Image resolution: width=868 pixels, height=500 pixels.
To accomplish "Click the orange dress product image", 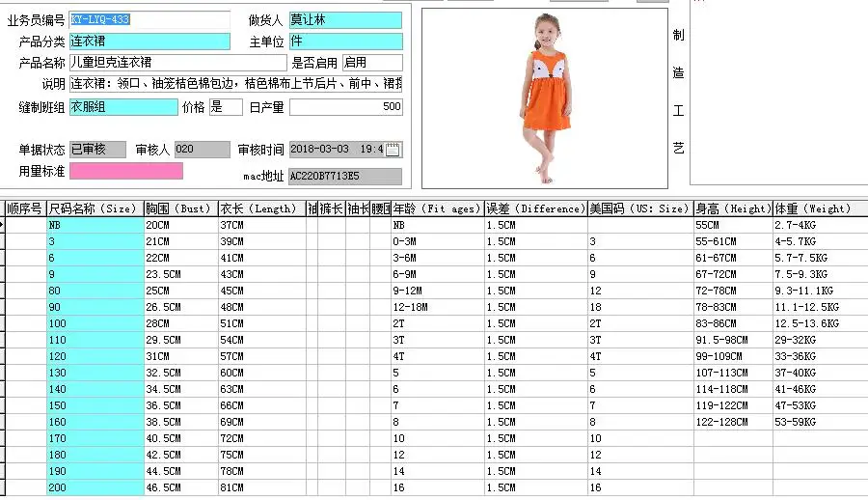I will (545, 98).
